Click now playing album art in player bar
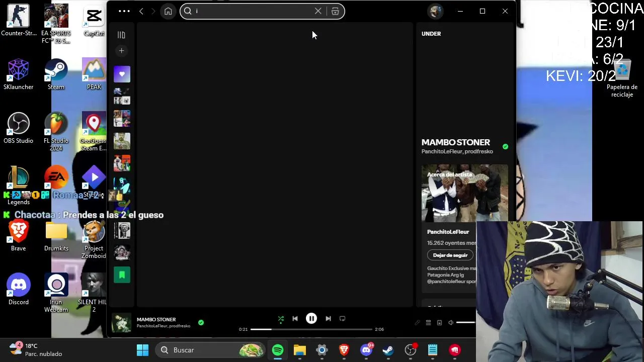This screenshot has width=644, height=362. (x=121, y=323)
